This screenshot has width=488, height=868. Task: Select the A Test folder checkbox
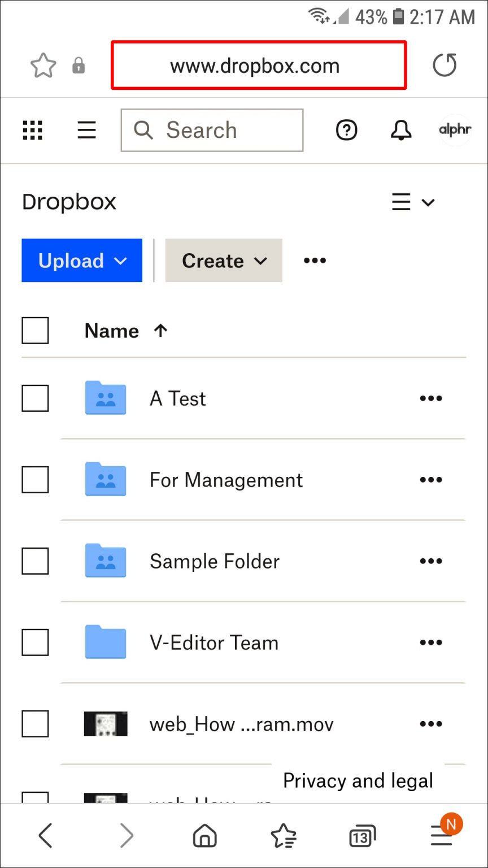(x=35, y=398)
